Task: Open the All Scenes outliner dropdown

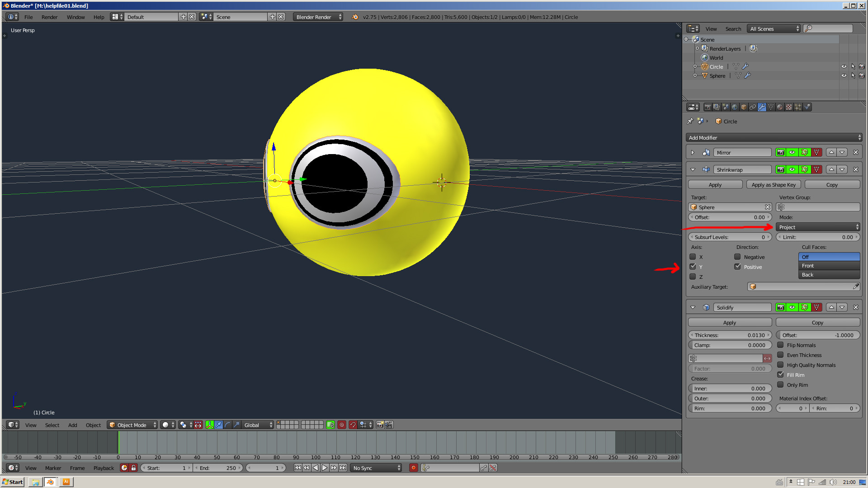Action: pos(774,28)
